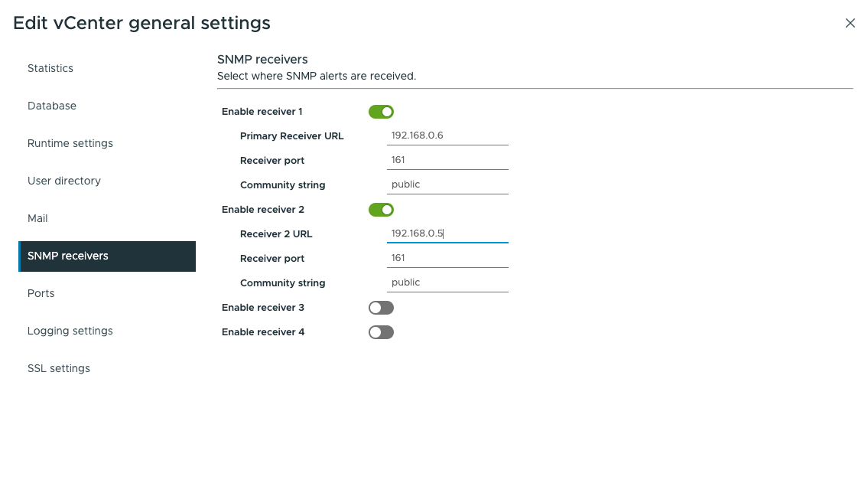The height and width of the screenshot is (493, 868).
Task: Enable the receiver 3 toggle
Action: (x=381, y=308)
